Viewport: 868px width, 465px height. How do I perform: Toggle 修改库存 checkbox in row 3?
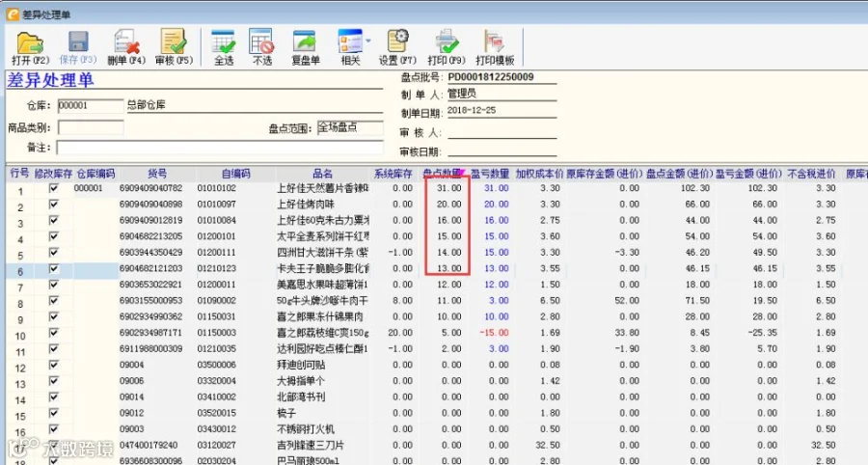(53, 220)
